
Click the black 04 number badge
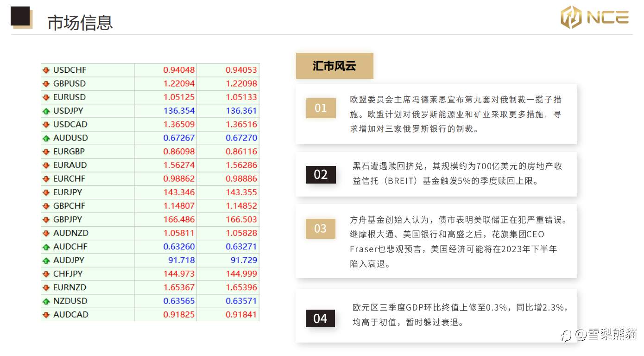[321, 318]
